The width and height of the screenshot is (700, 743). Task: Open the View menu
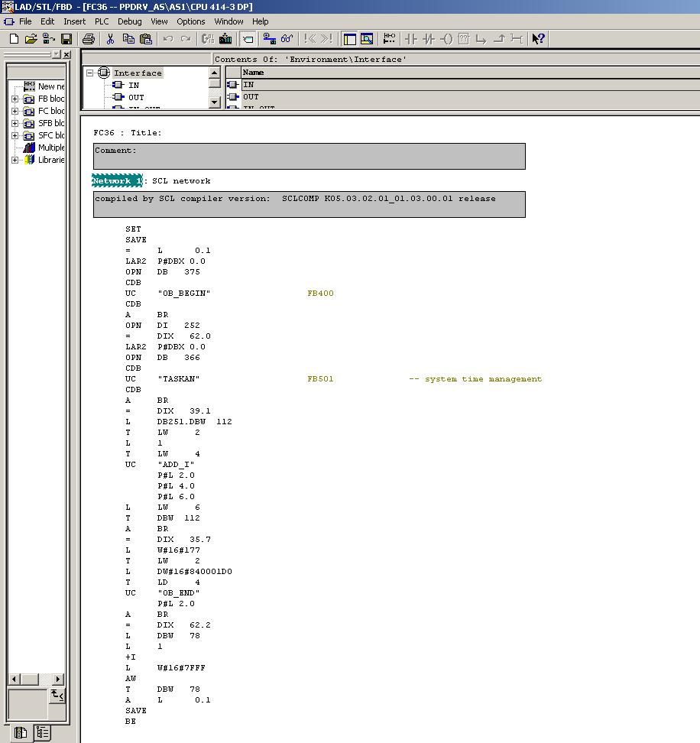pos(159,21)
